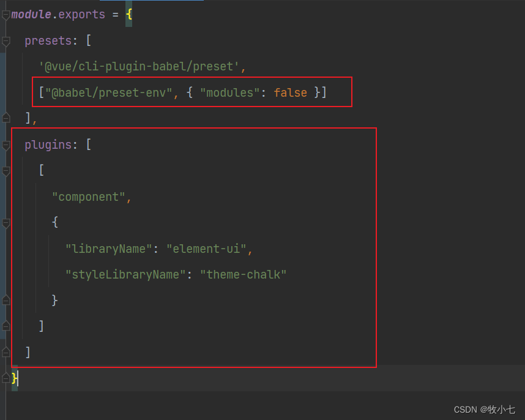The image size is (525, 420).
Task: Place cursor on plugins key
Action: [x=48, y=145]
